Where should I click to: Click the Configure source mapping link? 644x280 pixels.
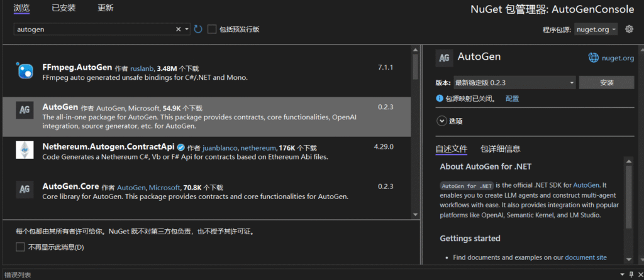[512, 99]
